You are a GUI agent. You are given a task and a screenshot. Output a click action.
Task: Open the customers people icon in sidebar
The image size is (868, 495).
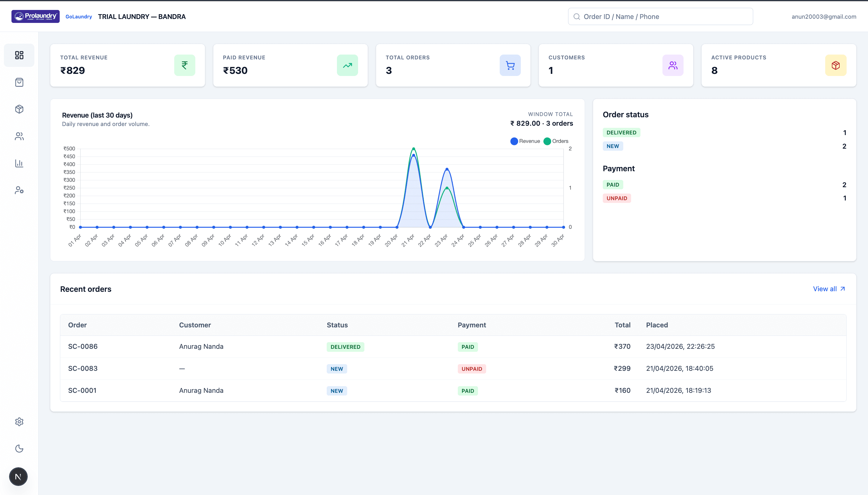click(x=19, y=136)
